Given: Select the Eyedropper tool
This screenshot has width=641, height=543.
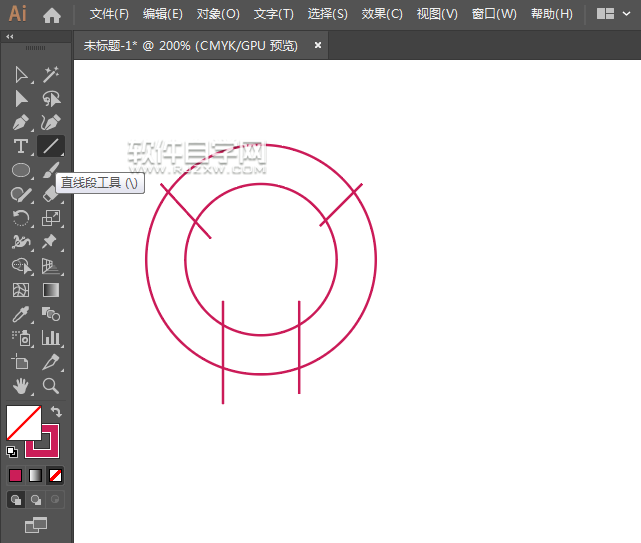Looking at the screenshot, I should point(21,314).
